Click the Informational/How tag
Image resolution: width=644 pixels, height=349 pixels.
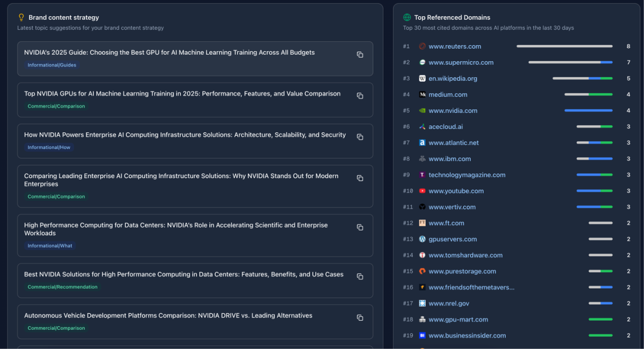(49, 147)
